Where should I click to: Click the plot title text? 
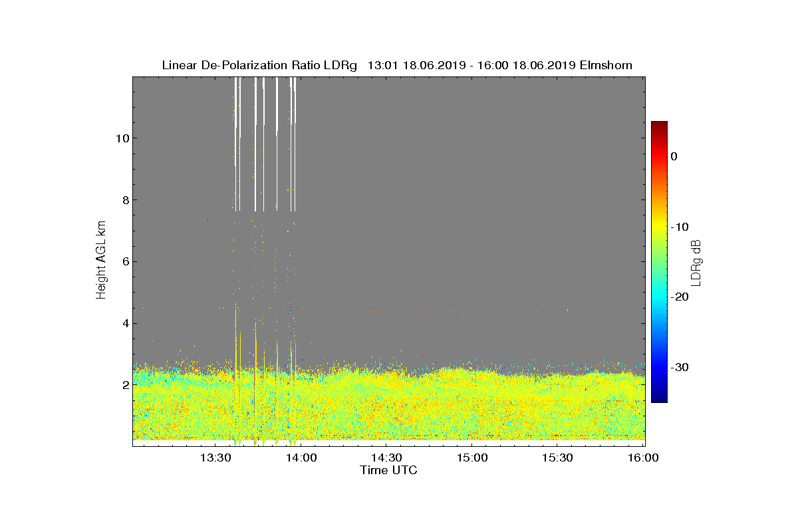point(397,65)
